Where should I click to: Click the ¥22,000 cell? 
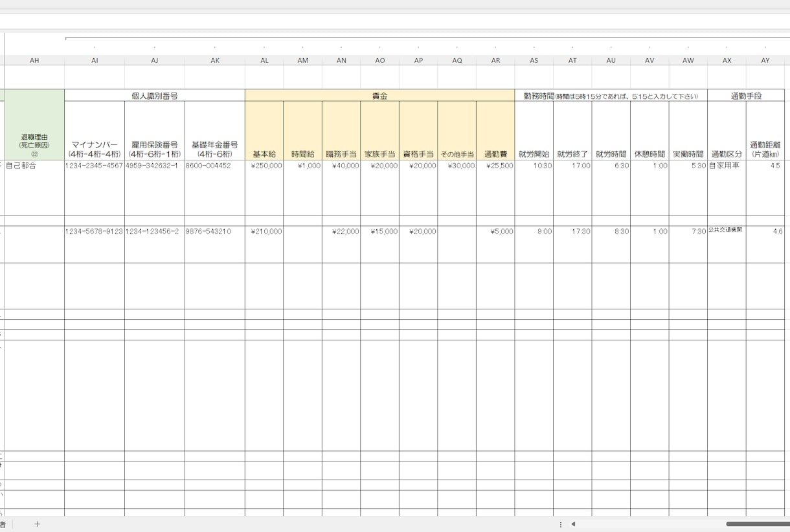coord(341,244)
